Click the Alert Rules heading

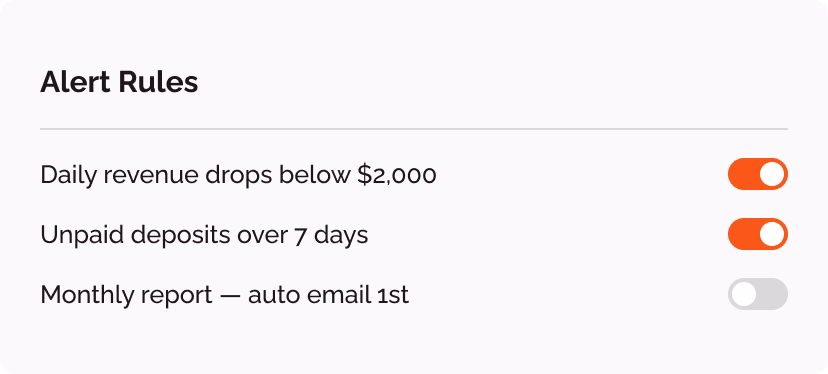coord(119,82)
